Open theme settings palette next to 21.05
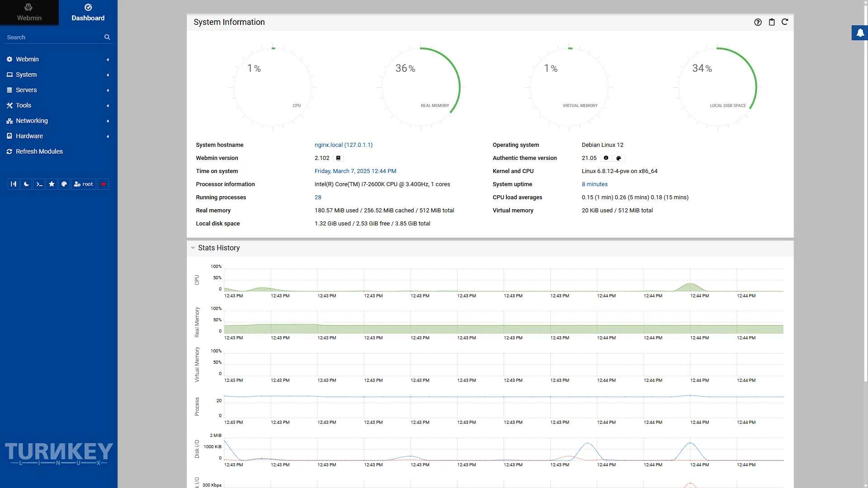Screen dimensions: 868x488 coord(618,158)
